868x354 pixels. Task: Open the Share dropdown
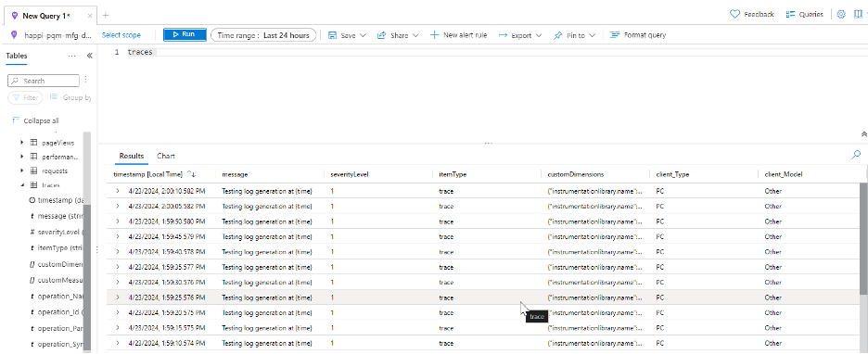(x=398, y=35)
